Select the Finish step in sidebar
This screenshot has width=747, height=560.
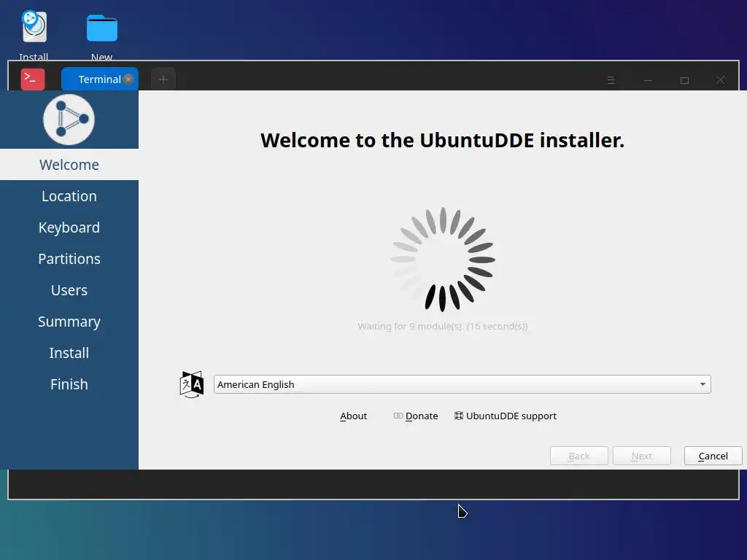69,384
